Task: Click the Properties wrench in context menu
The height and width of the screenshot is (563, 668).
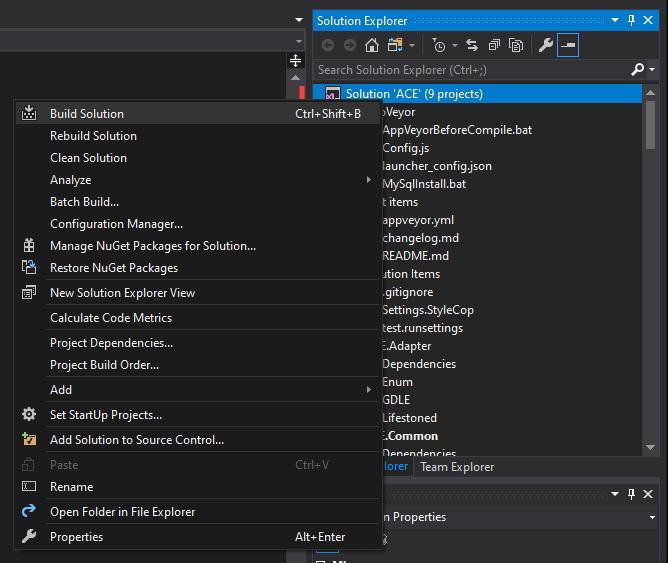Action: pyautogui.click(x=29, y=536)
